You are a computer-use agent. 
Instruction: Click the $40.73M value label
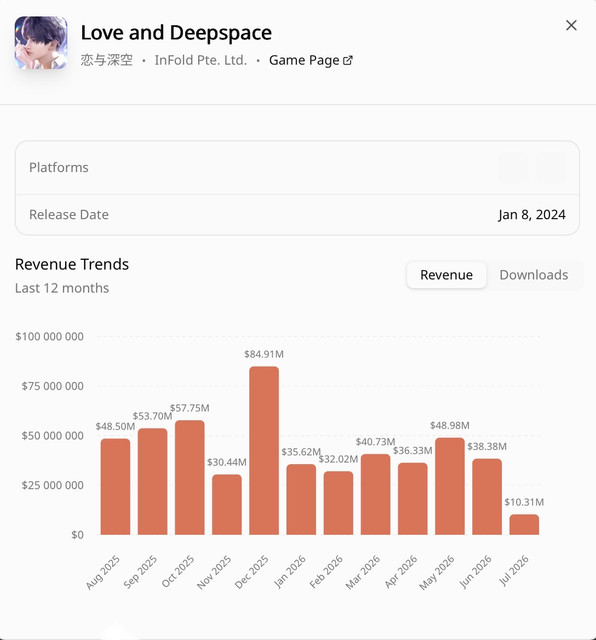tap(376, 442)
